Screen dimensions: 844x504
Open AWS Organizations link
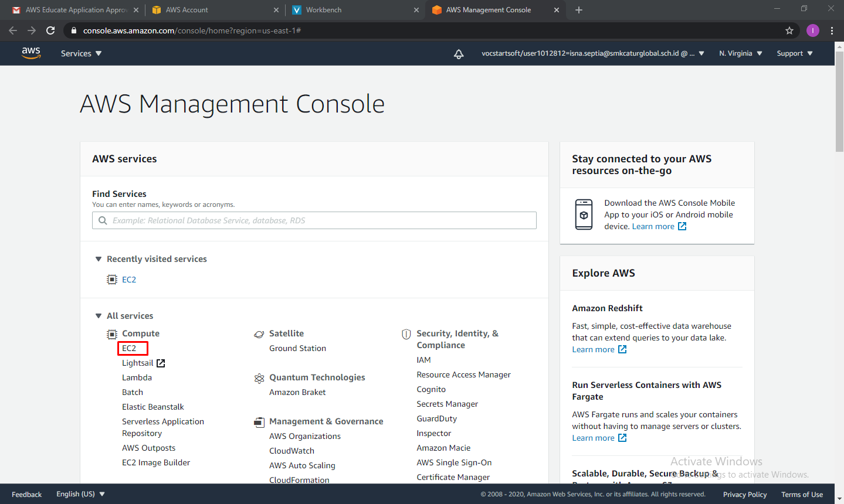click(x=305, y=436)
